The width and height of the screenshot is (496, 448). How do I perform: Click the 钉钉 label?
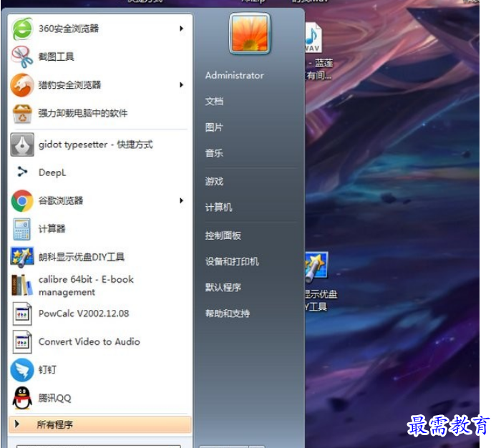[x=47, y=369]
